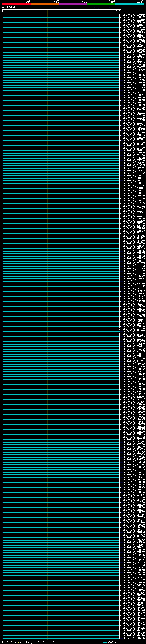This screenshot has width=146, height=644.
Task: Select hit UniRef100_A7KCB7
Action: (134, 299)
